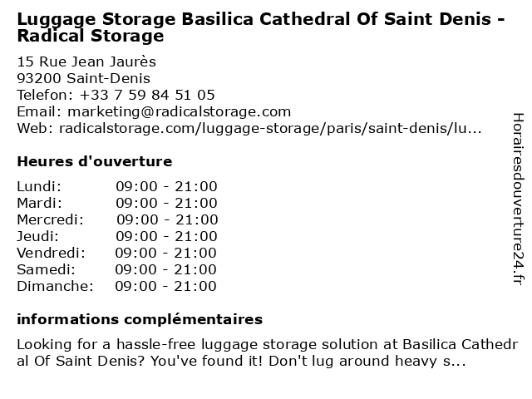Image resolution: width=532 pixels, height=399 pixels.
Task: Click the Mercredi 09:00 - 21:00 entry
Action: [117, 219]
